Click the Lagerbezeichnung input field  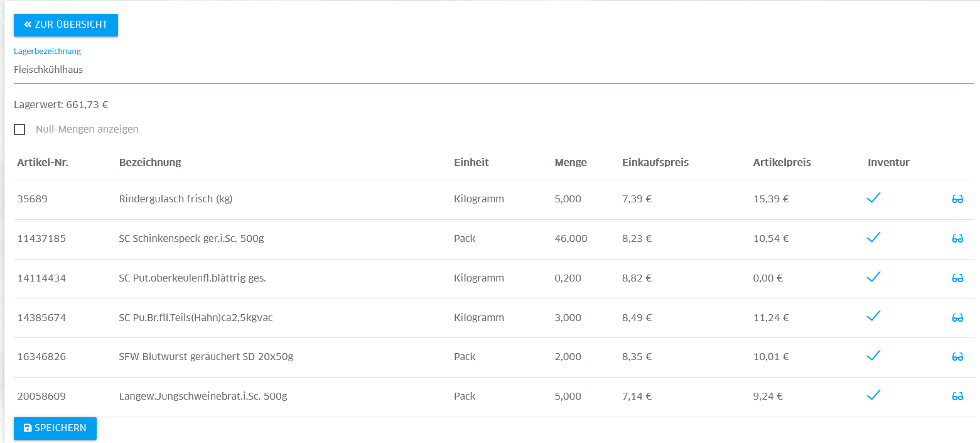pos(493,70)
